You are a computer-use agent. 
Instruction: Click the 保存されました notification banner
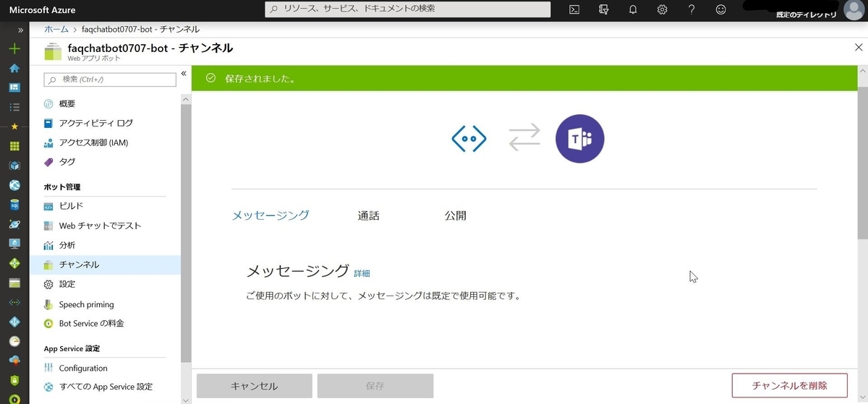pos(524,78)
